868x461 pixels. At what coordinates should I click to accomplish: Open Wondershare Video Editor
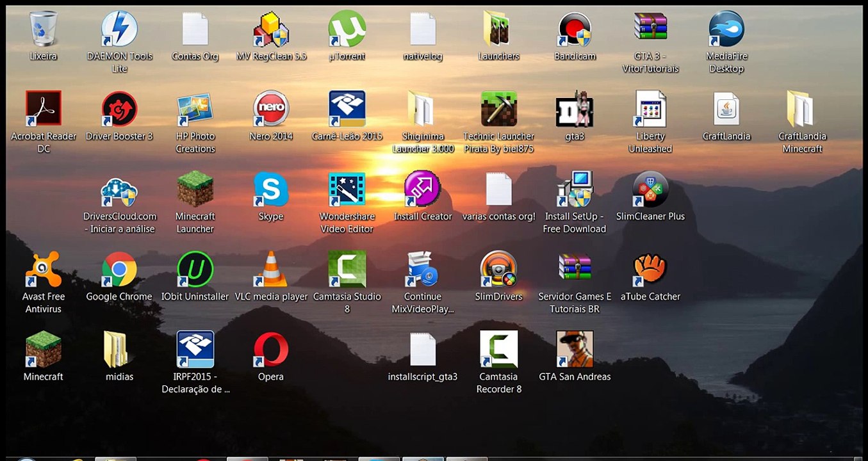[347, 190]
